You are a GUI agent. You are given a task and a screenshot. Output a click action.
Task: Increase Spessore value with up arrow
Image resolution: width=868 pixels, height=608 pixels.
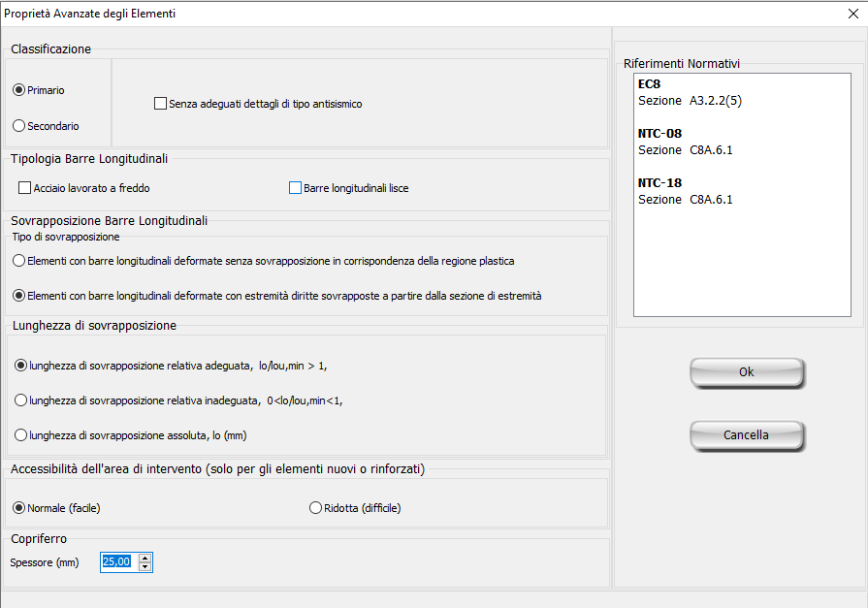pyautogui.click(x=145, y=558)
